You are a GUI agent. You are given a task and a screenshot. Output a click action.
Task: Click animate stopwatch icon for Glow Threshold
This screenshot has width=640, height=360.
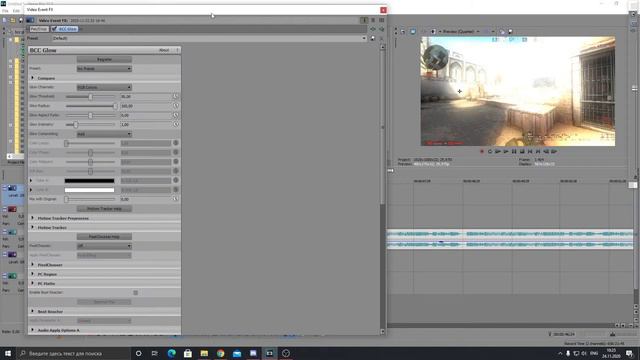[x=176, y=96]
